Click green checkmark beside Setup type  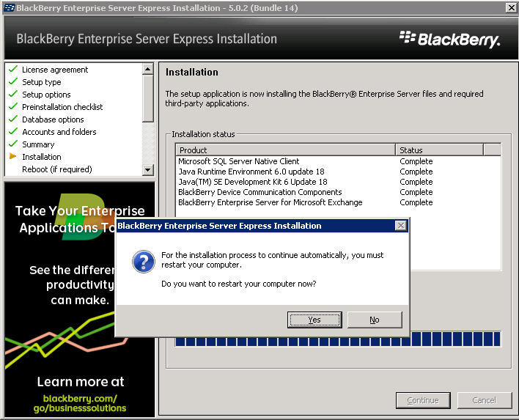point(12,82)
